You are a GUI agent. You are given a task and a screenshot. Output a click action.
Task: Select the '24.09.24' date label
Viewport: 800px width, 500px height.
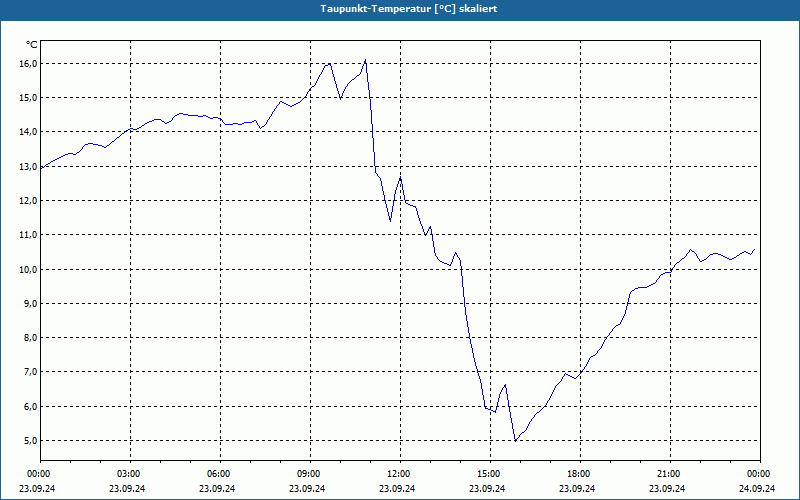point(757,488)
